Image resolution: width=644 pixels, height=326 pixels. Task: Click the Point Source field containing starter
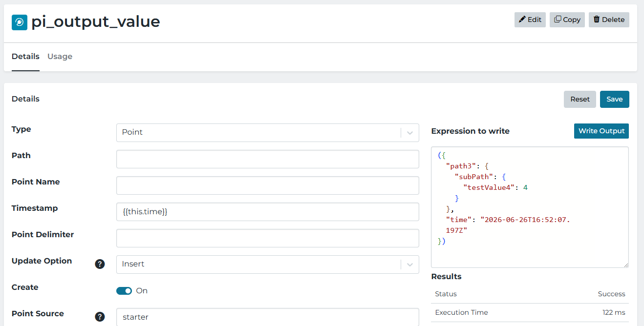tap(268, 317)
